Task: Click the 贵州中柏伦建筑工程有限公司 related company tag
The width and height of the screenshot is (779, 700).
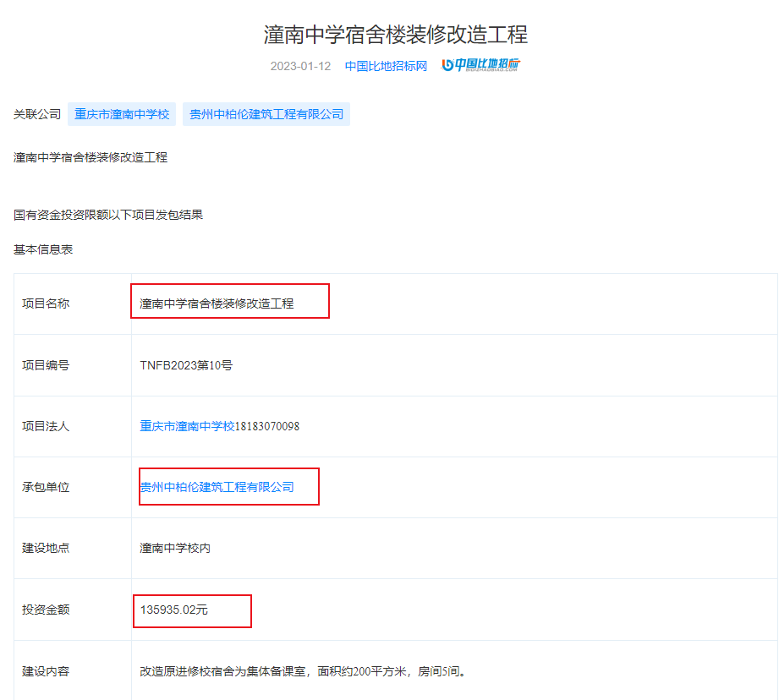Action: point(266,114)
